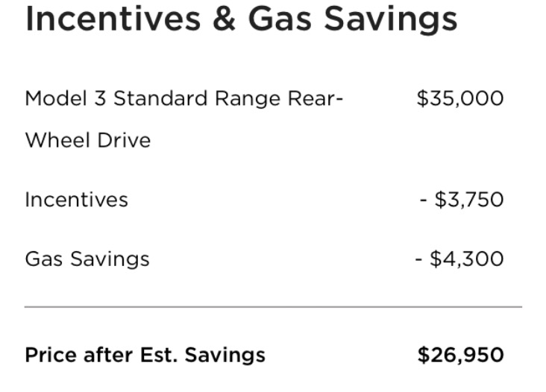Click the $35,000 vehicle price
546x392 pixels.
click(x=460, y=98)
